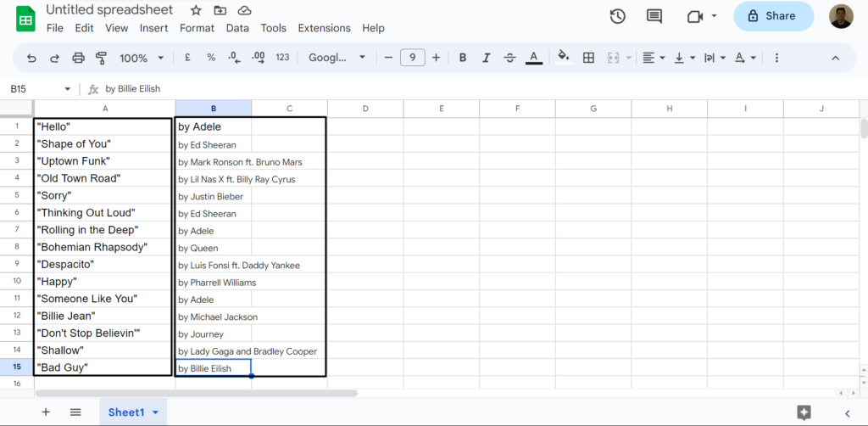868x426 pixels.
Task: Click the move to folder icon
Action: click(220, 10)
